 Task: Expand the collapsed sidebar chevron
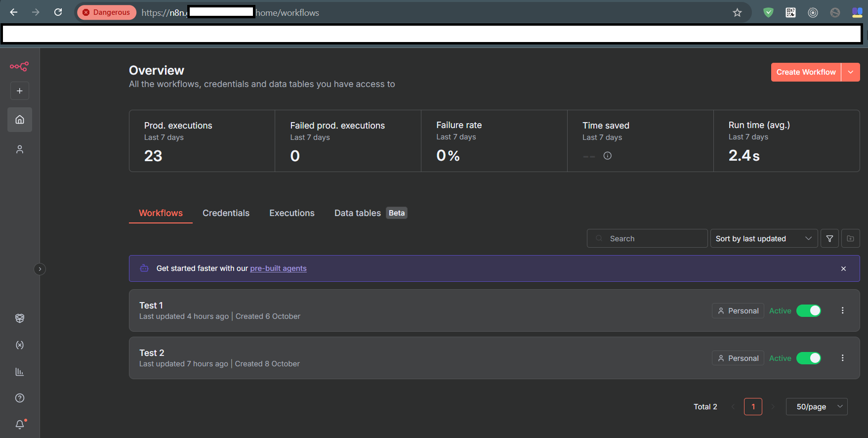pos(40,269)
